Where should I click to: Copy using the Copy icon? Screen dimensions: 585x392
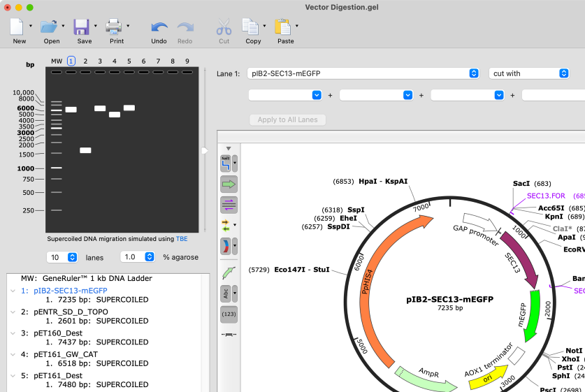click(x=250, y=27)
